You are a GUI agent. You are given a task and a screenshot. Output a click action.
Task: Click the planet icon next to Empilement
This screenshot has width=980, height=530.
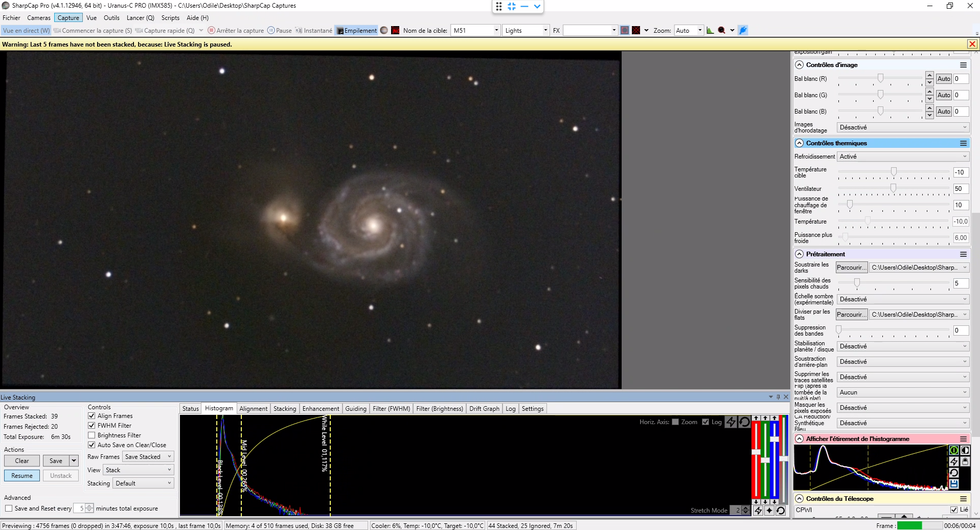click(384, 31)
